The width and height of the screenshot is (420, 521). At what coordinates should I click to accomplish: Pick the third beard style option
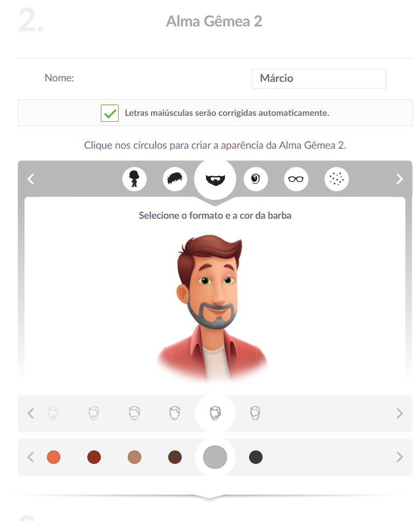coord(134,413)
